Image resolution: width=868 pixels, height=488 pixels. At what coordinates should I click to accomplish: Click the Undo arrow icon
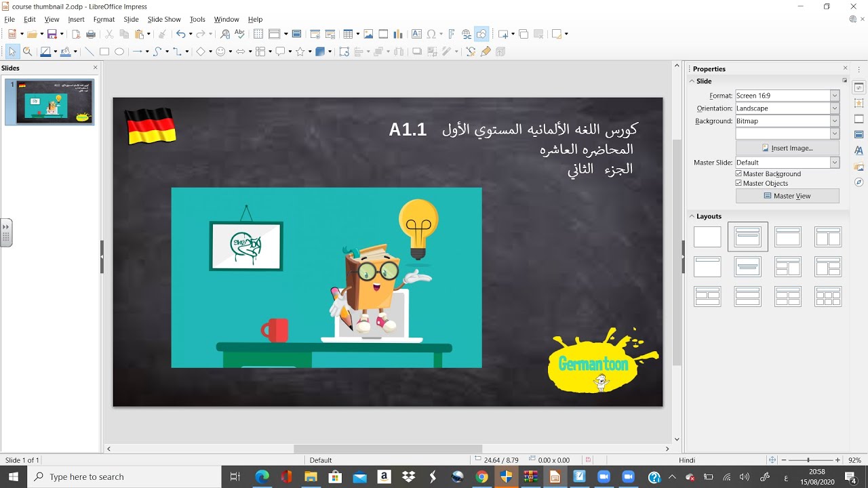(x=180, y=34)
